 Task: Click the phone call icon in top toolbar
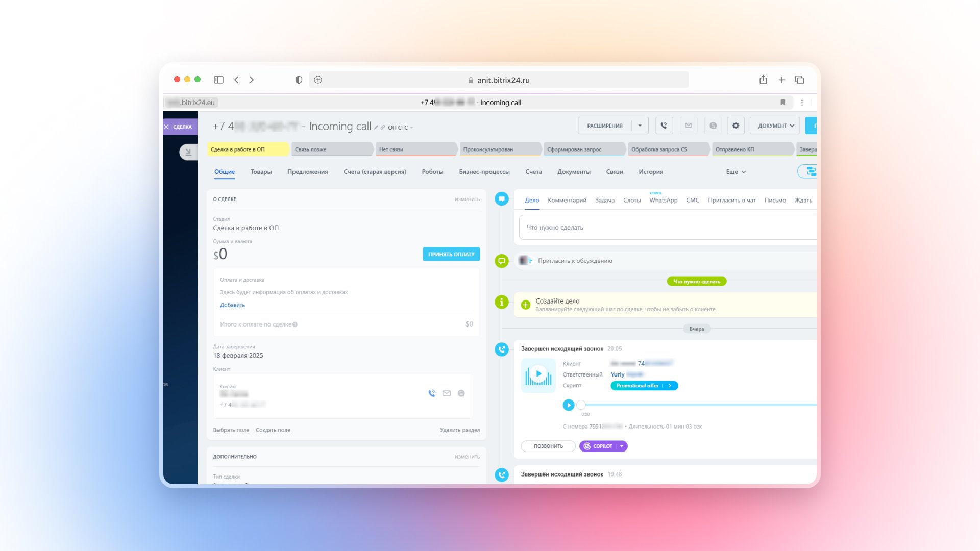pyautogui.click(x=664, y=126)
